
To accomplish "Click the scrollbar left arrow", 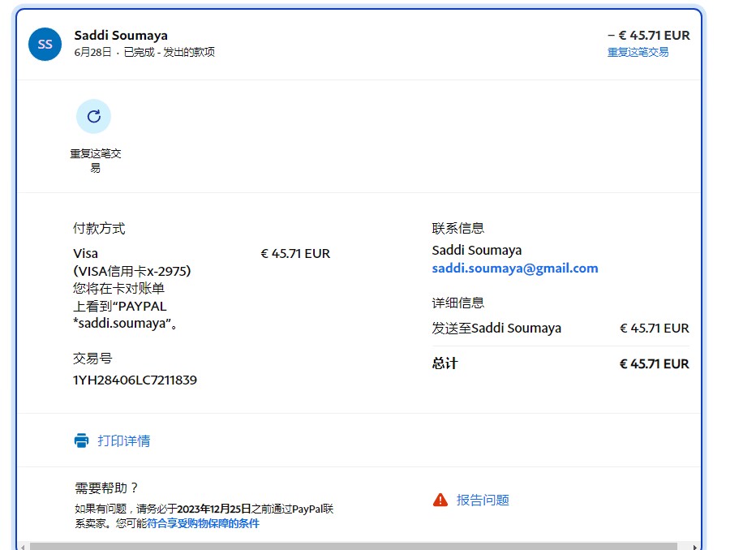I will click(22, 546).
